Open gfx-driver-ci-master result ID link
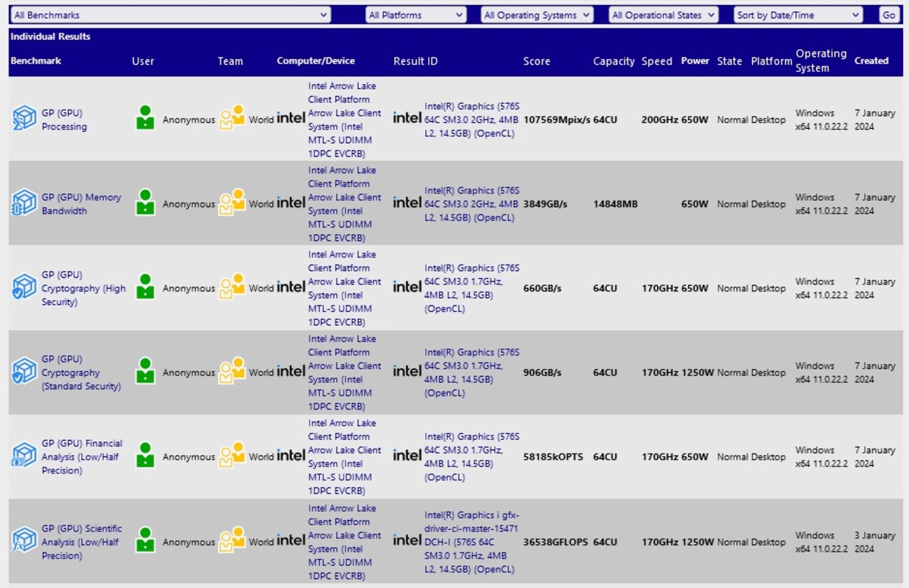The height and width of the screenshot is (588, 909). 472,542
